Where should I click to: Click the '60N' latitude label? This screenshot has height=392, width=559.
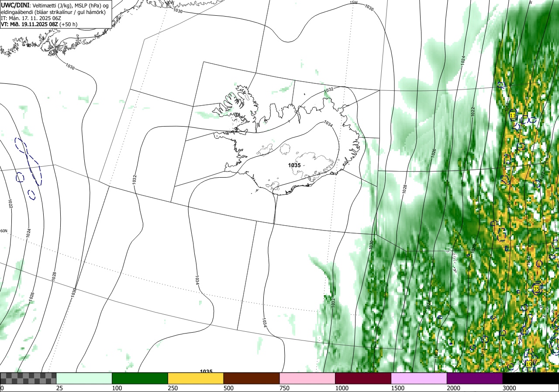[x=3, y=231]
